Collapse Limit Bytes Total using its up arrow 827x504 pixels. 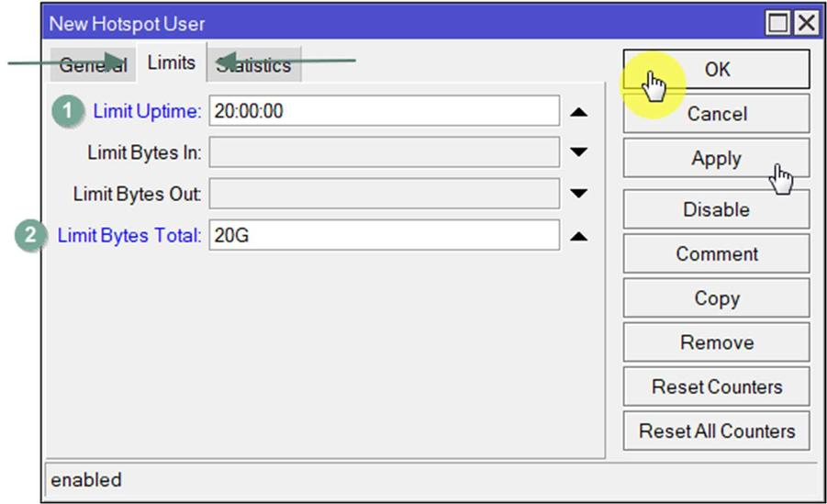pyautogui.click(x=578, y=236)
